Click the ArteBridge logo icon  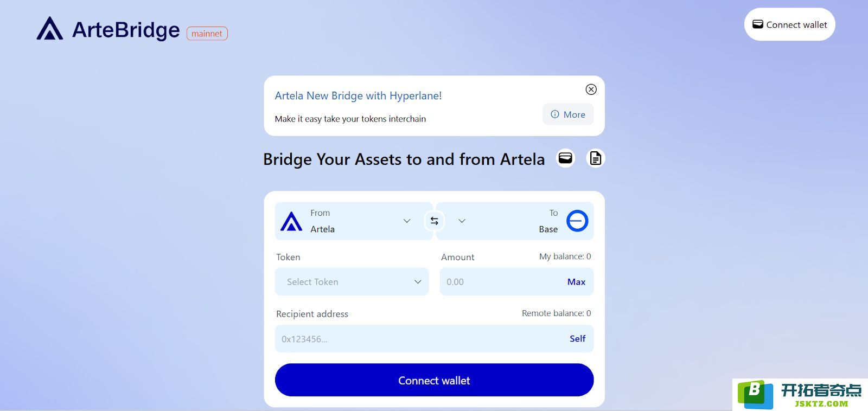coord(49,29)
